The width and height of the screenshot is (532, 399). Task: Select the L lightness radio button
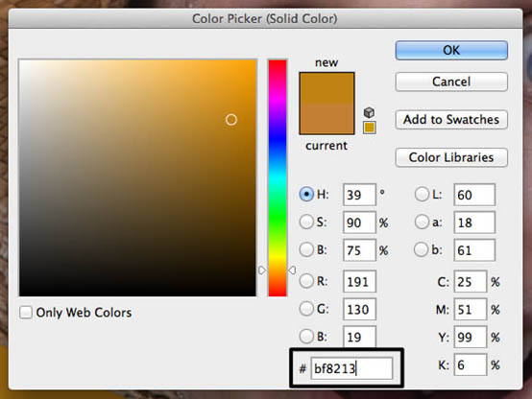(422, 195)
